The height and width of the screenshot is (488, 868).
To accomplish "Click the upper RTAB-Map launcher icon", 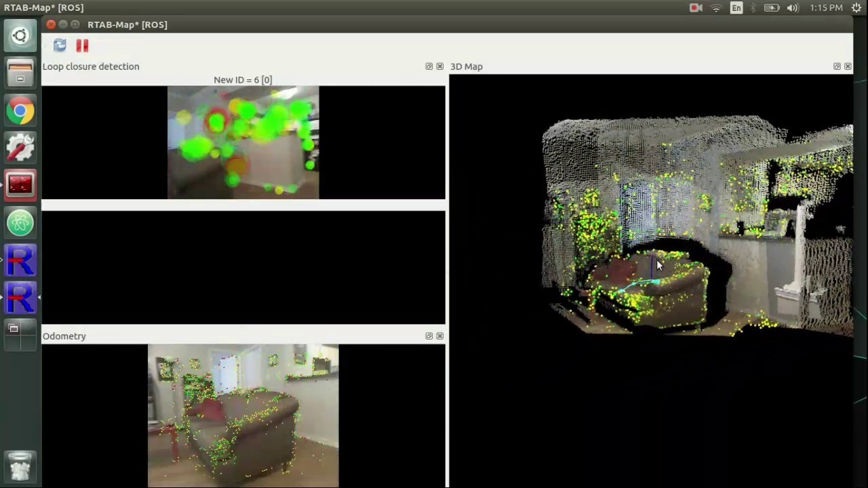I will click(x=20, y=260).
